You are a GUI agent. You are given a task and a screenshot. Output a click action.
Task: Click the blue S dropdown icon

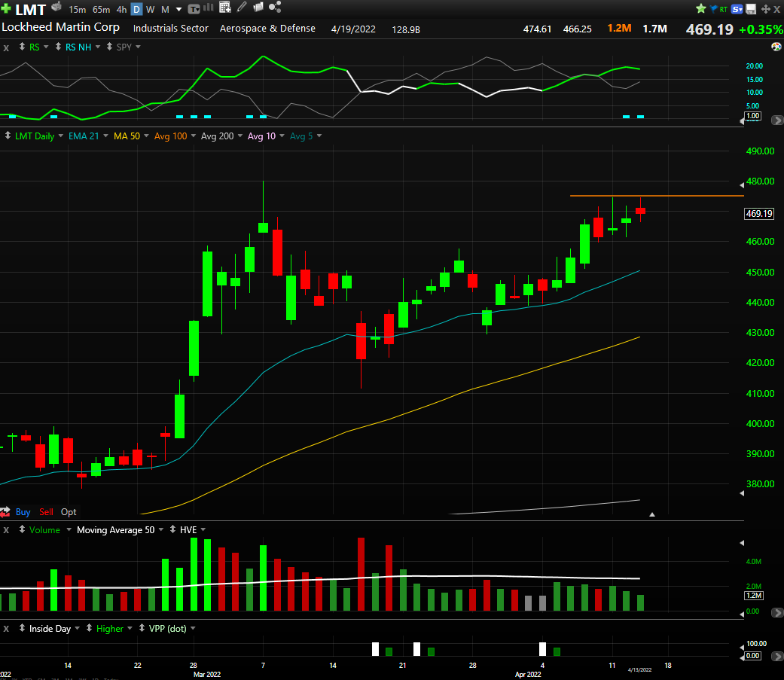coord(737,9)
